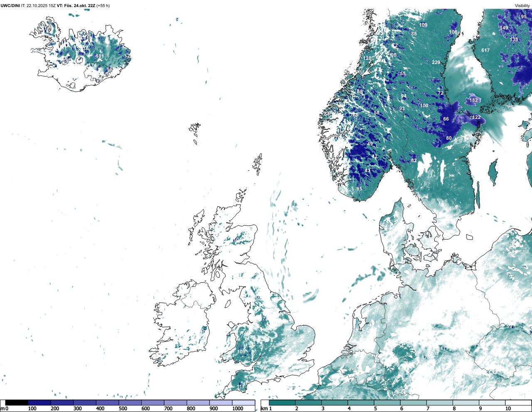Click the 8–9 km legend color segment
532x412 pixels.
tap(466, 403)
